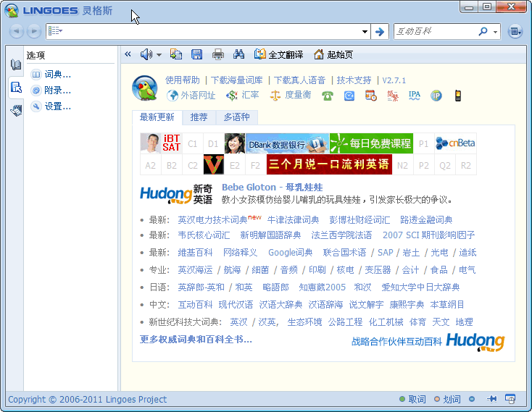The image size is (532, 412).
Task: Collapse the side panel with the double chevron
Action: pyautogui.click(x=128, y=54)
